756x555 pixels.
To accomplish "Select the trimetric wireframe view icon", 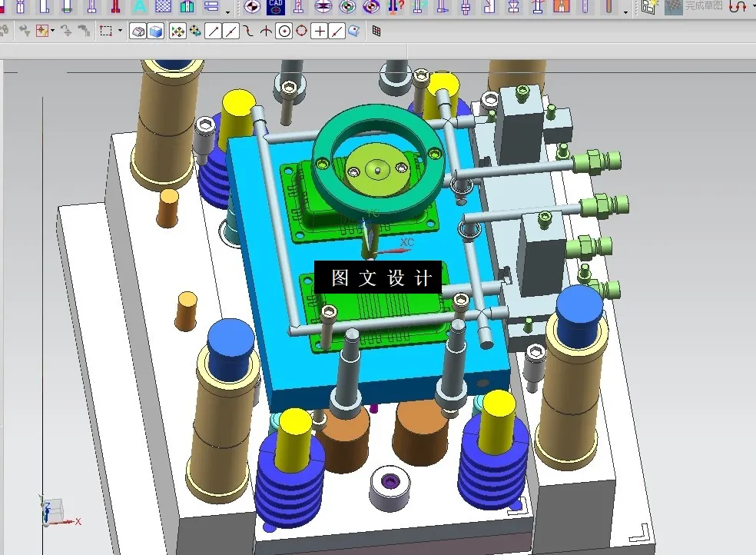I will click(x=154, y=31).
